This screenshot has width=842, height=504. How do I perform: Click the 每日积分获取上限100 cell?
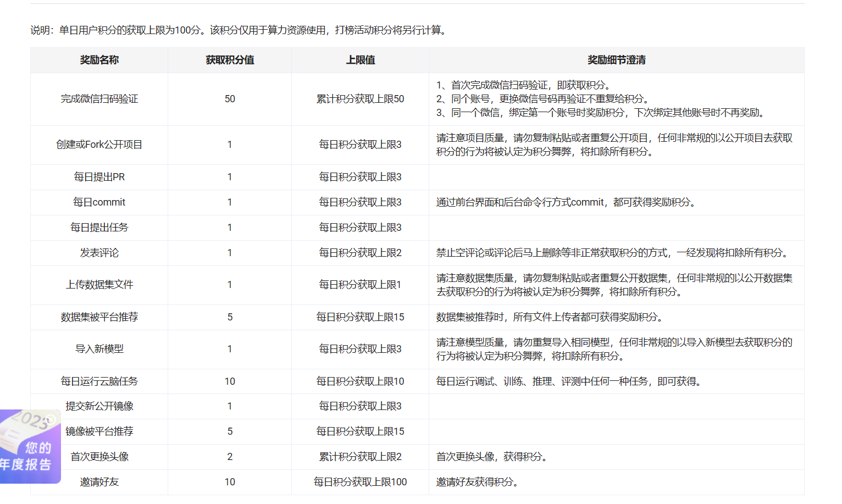pyautogui.click(x=361, y=482)
